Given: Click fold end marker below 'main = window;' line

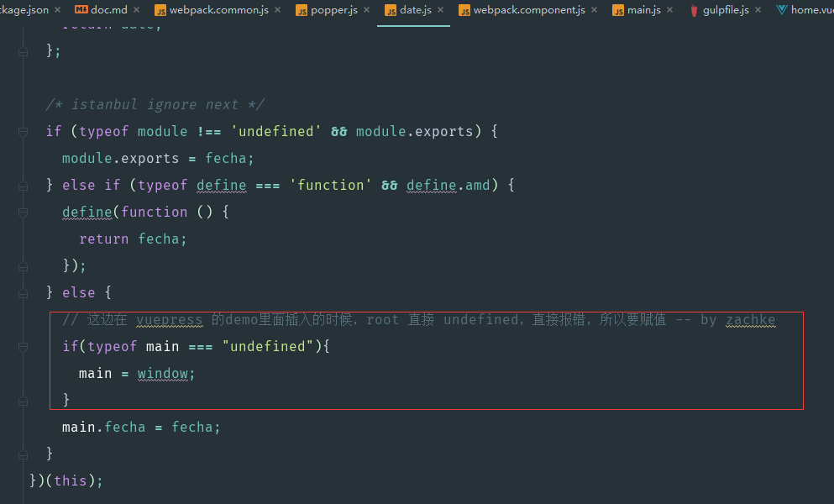Looking at the screenshot, I should [x=23, y=401].
